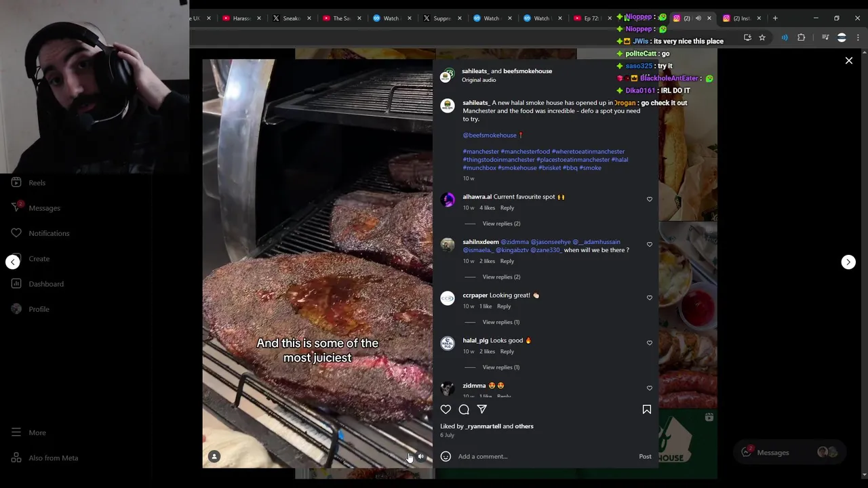The width and height of the screenshot is (868, 488).
Task: Save post with bookmark icon
Action: (646, 409)
